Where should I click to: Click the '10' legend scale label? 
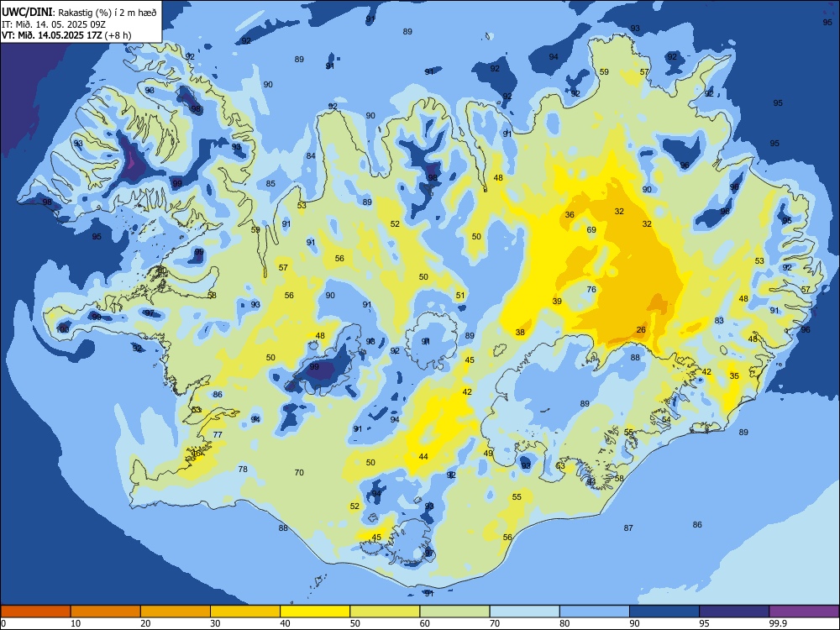coord(76,623)
